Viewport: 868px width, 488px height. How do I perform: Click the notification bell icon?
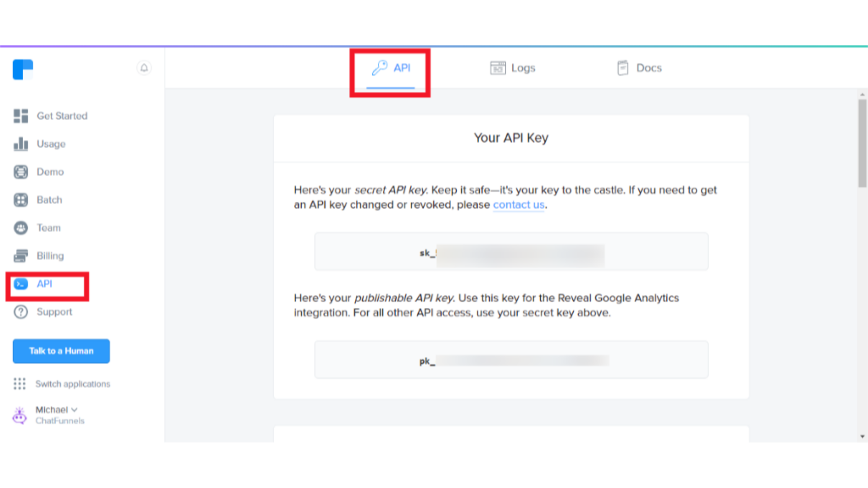[x=144, y=67]
